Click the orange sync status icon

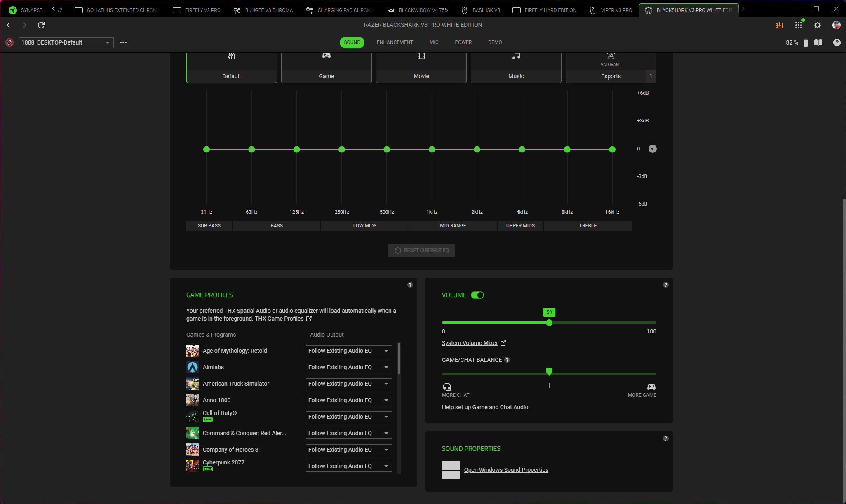tap(779, 25)
